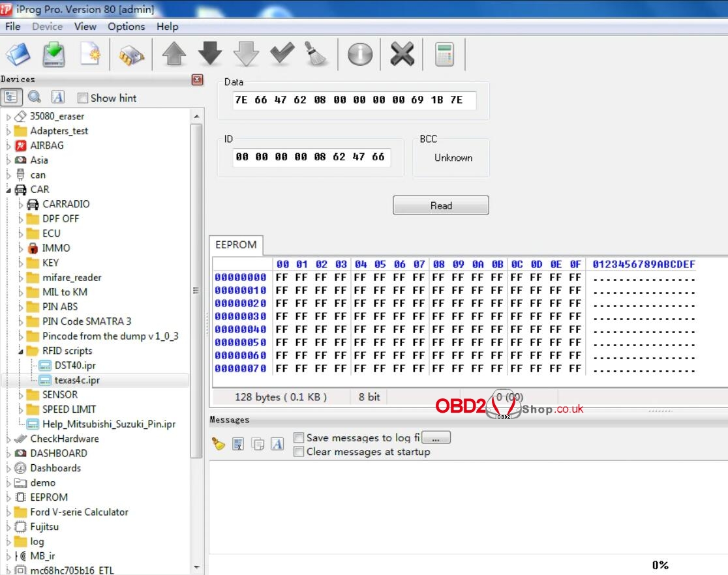Click the checkmark verify toolbar icon

pos(282,54)
